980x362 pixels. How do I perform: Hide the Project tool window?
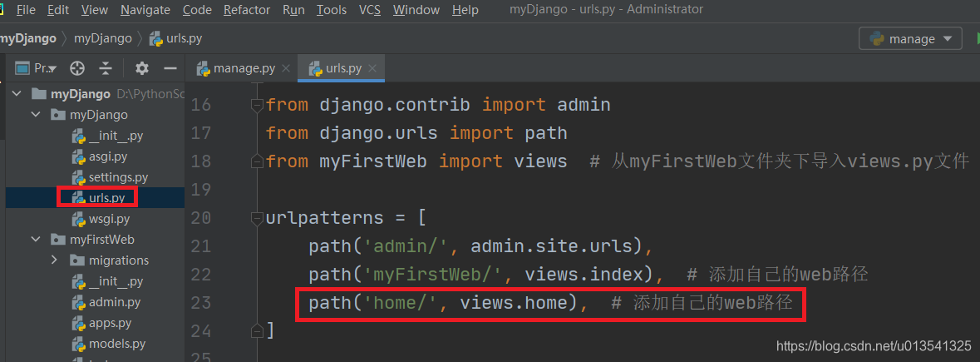[x=170, y=68]
